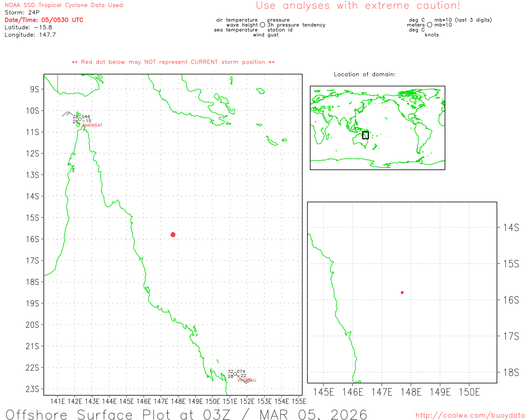Click the world location-of-domain thumbnail map

pos(377,128)
